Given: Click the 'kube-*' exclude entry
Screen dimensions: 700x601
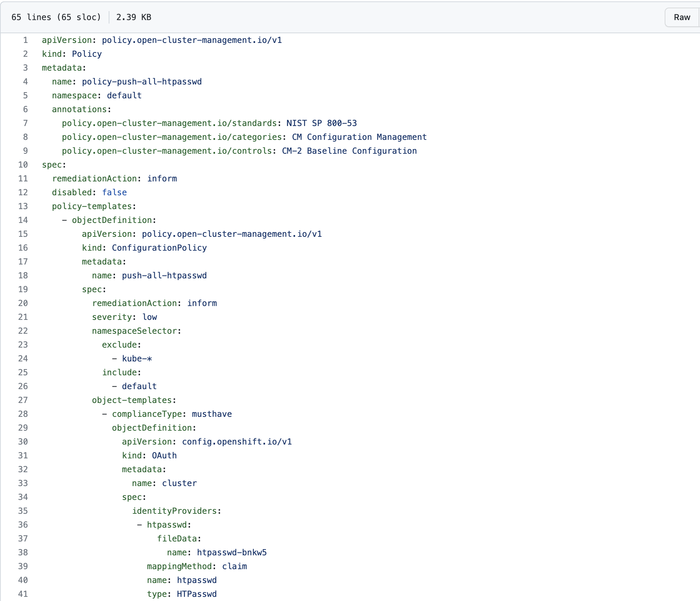Looking at the screenshot, I should point(137,359).
